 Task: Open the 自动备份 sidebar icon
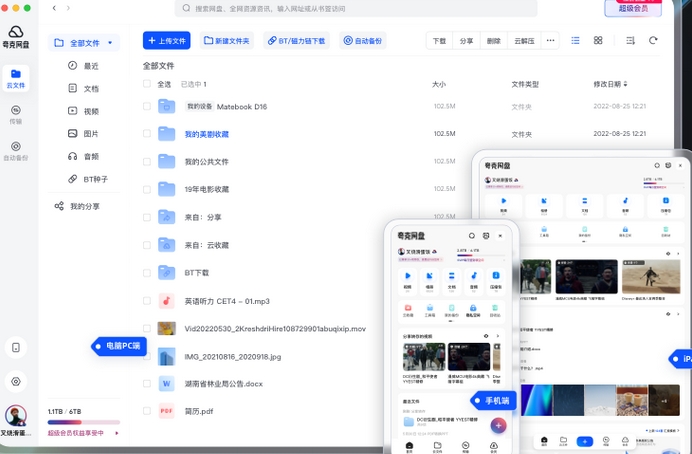[16, 150]
